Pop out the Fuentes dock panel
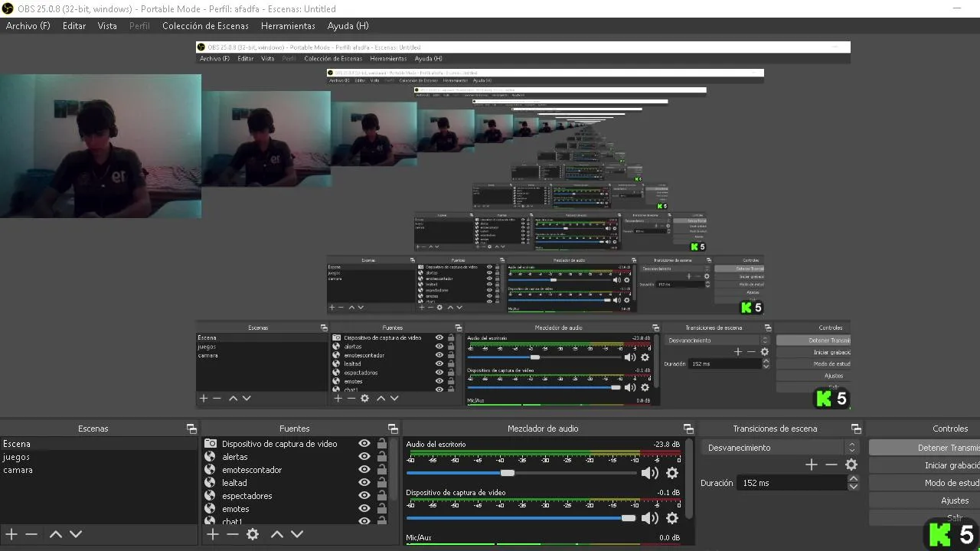This screenshot has height=551, width=980. 393,429
